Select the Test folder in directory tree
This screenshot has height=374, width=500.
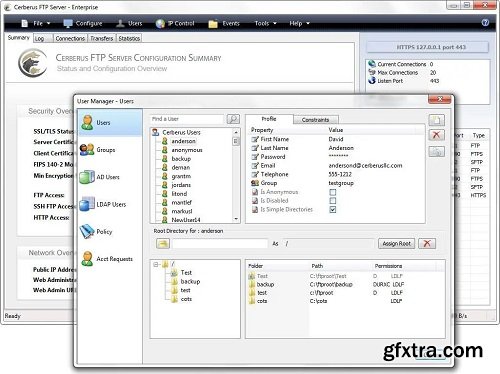[186, 273]
